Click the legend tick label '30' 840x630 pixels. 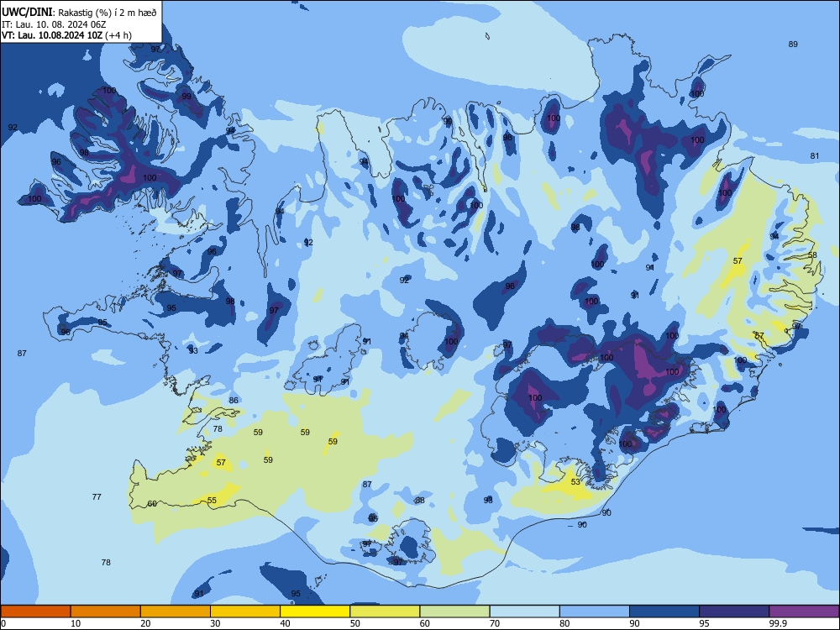click(215, 623)
